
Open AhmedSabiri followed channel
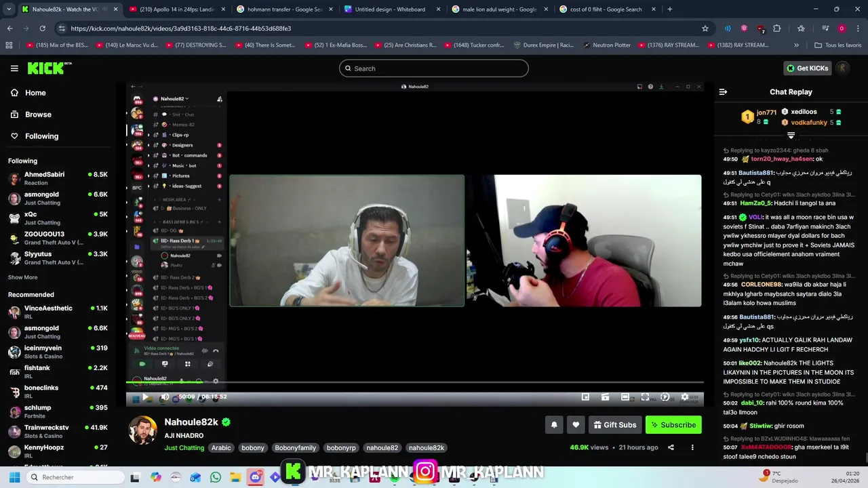(58, 178)
